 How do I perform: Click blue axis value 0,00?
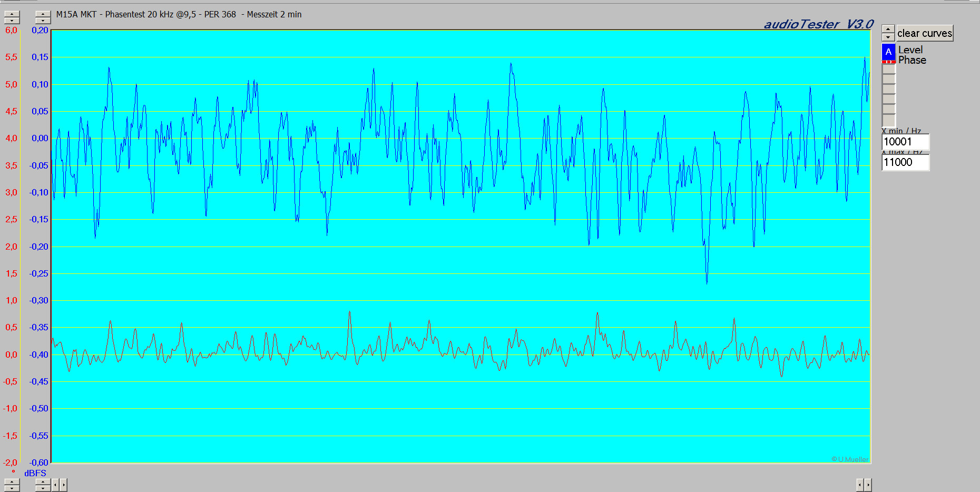(40, 138)
